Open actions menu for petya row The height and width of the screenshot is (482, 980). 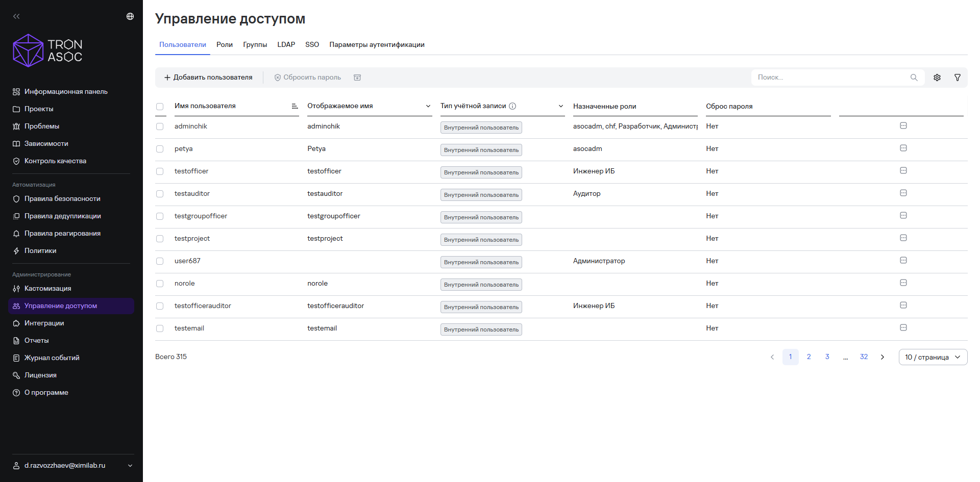[x=903, y=148]
